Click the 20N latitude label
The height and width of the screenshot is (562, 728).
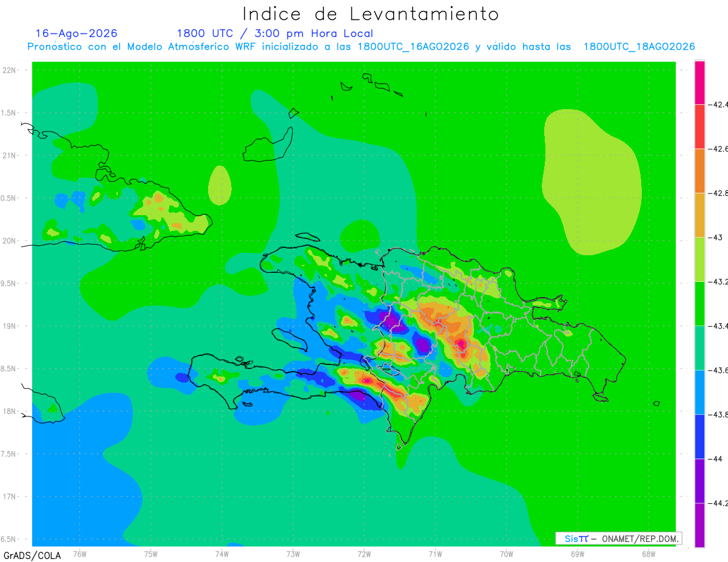10,241
